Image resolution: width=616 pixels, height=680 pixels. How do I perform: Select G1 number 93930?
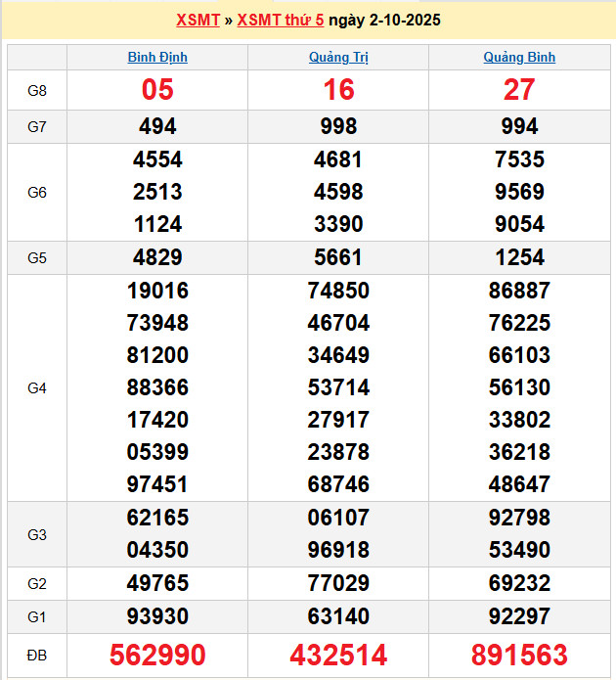tap(157, 616)
